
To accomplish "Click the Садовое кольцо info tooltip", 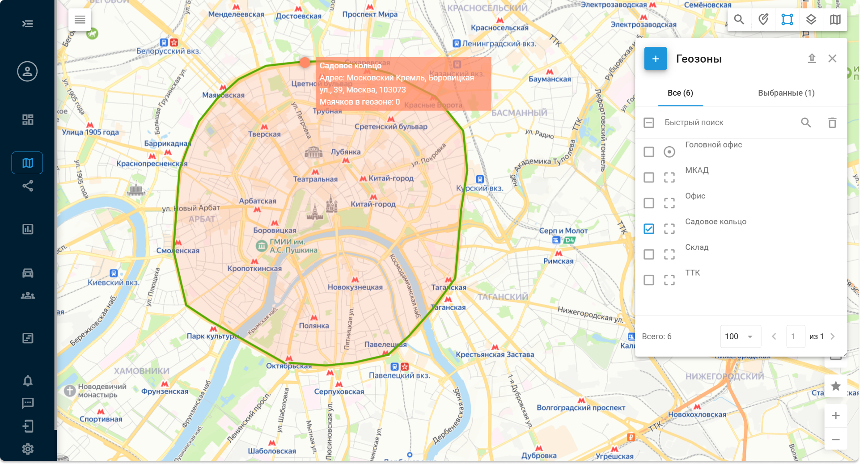I will coord(403,84).
